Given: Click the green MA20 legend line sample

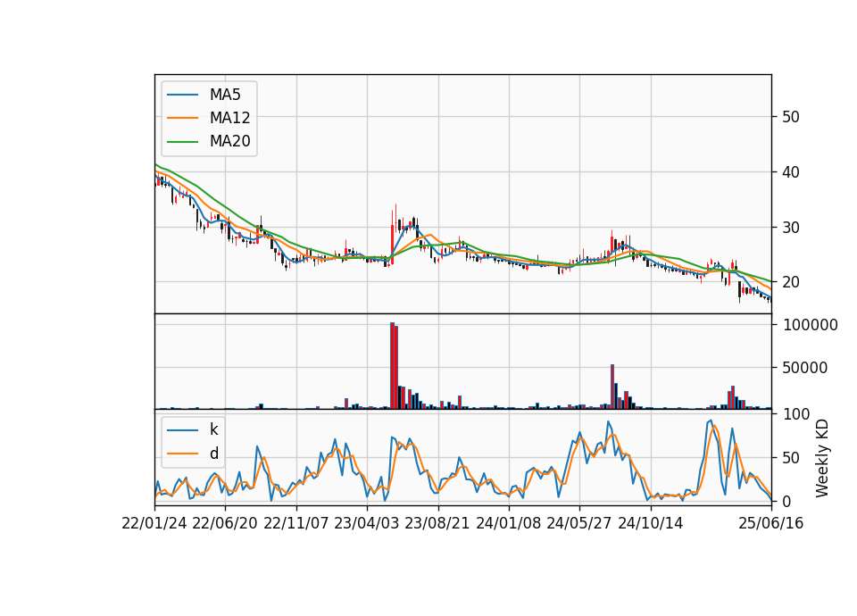Looking at the screenshot, I should (x=182, y=142).
